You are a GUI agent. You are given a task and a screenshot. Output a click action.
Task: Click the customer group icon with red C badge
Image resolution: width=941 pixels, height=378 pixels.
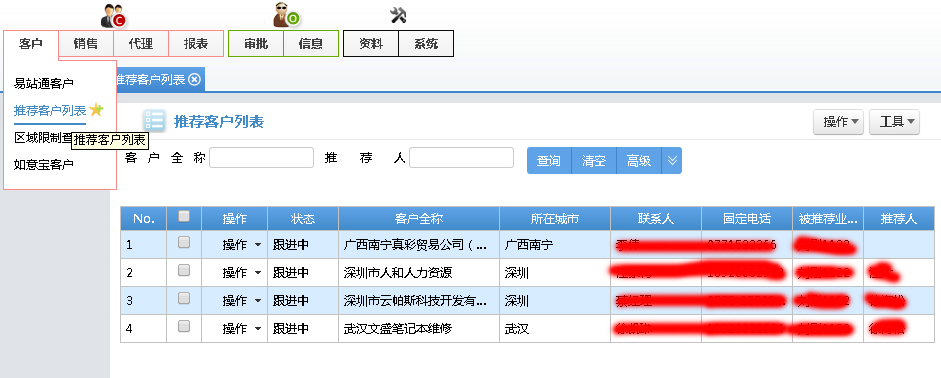[112, 15]
